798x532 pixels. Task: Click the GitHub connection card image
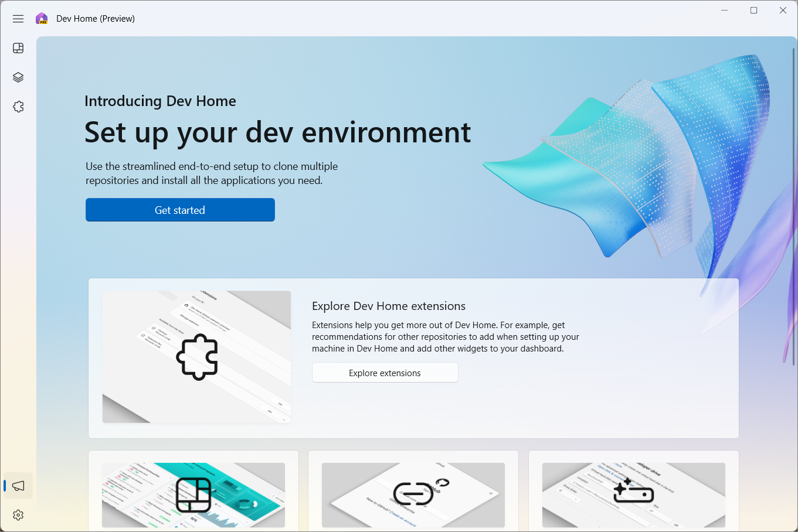point(413,495)
